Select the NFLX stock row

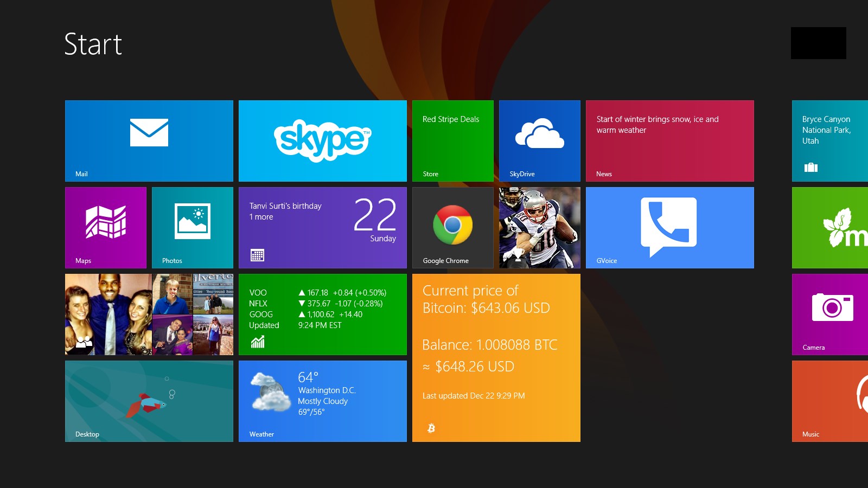click(x=316, y=304)
